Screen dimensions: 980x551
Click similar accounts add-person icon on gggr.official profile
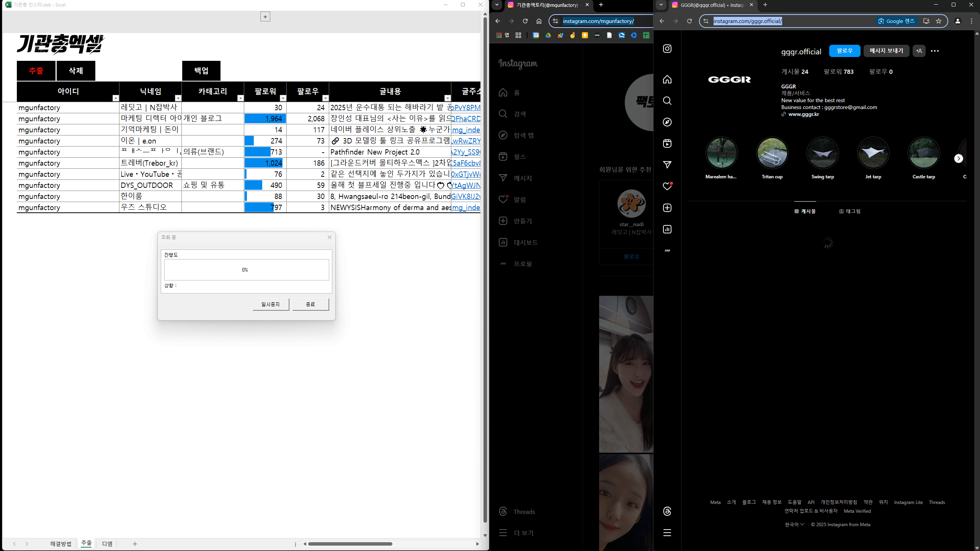point(919,51)
